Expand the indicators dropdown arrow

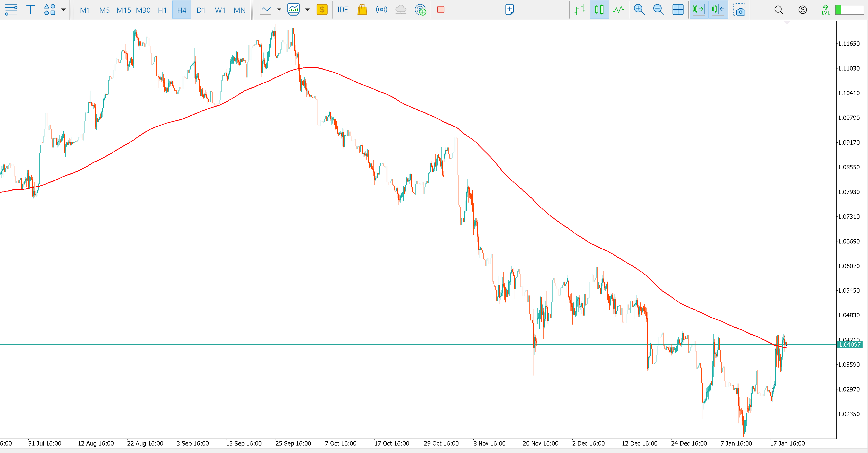[307, 10]
